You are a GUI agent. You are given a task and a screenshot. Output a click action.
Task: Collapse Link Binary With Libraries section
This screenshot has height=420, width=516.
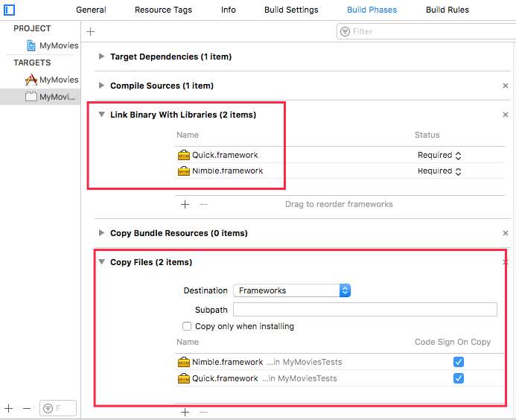[x=102, y=115]
